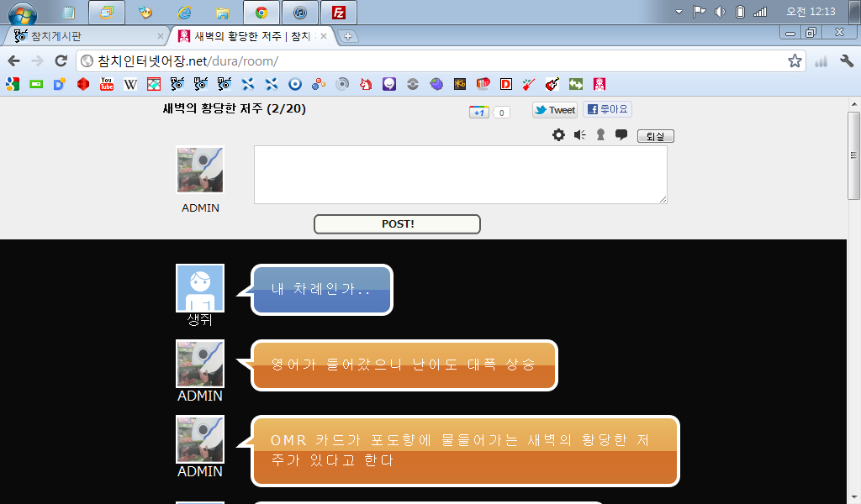Click the user silhouette icon
Screen dimensions: 861x504
(600, 135)
